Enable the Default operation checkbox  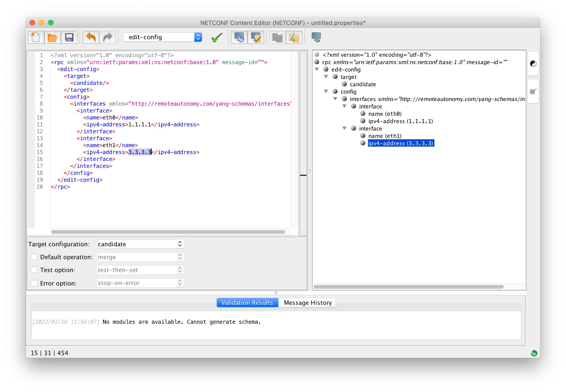pyautogui.click(x=34, y=257)
